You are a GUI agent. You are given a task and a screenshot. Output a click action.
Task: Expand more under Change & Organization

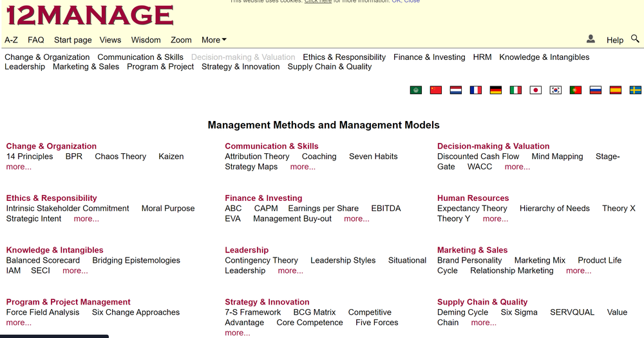coord(19,167)
